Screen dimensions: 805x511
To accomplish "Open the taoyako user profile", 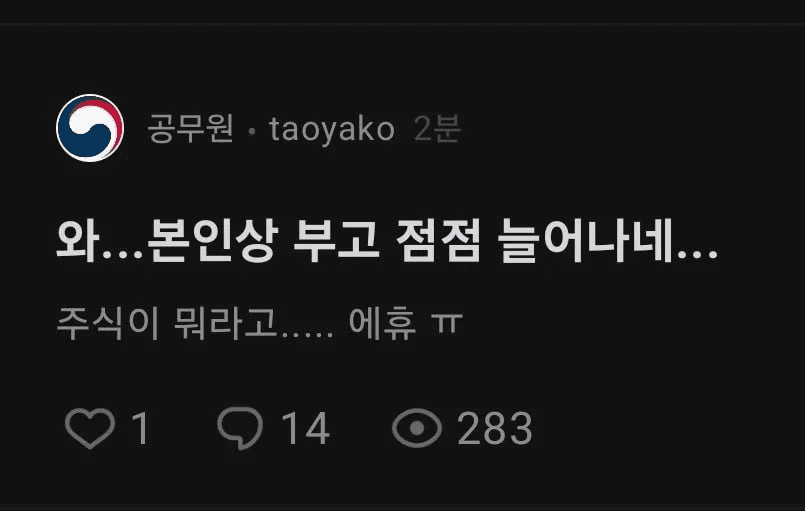I will click(332, 128).
